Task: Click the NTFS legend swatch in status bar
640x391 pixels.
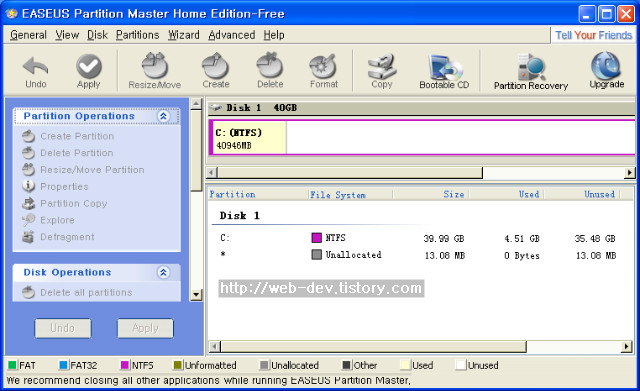Action: (124, 365)
